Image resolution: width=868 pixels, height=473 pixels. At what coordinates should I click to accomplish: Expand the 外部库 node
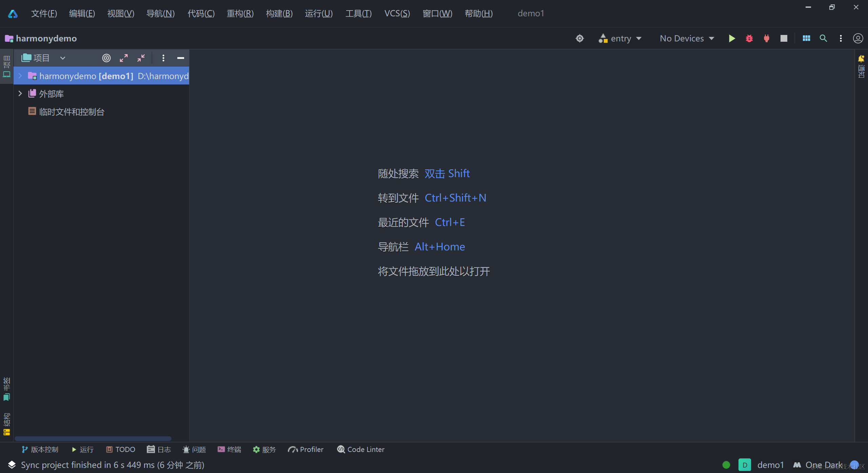(20, 93)
